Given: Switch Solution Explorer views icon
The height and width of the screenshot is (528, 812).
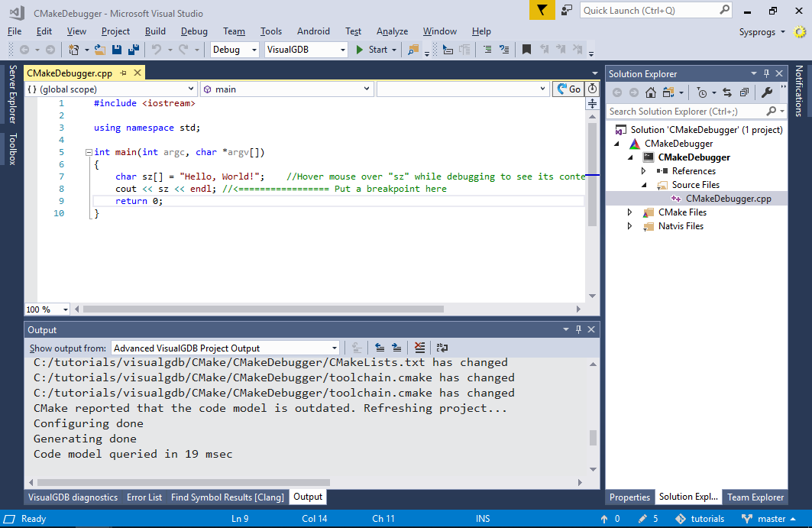Looking at the screenshot, I should click(668, 92).
